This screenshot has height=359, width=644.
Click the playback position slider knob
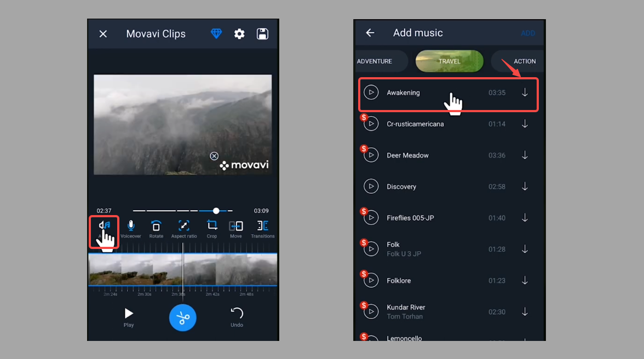click(x=216, y=211)
